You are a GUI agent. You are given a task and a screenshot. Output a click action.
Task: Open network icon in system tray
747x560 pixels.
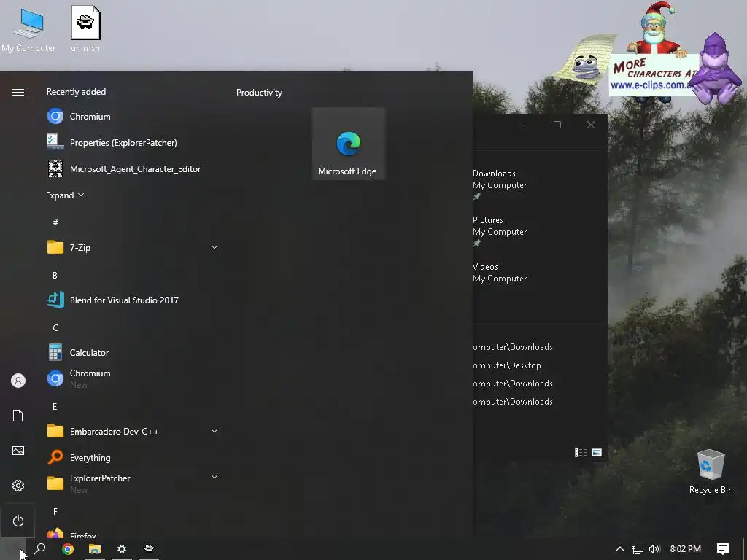[x=638, y=549]
